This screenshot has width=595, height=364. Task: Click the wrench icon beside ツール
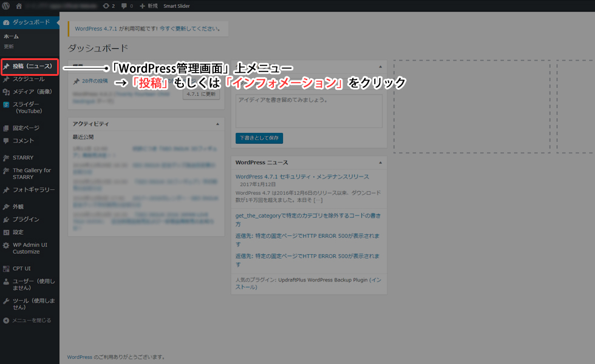(x=6, y=301)
